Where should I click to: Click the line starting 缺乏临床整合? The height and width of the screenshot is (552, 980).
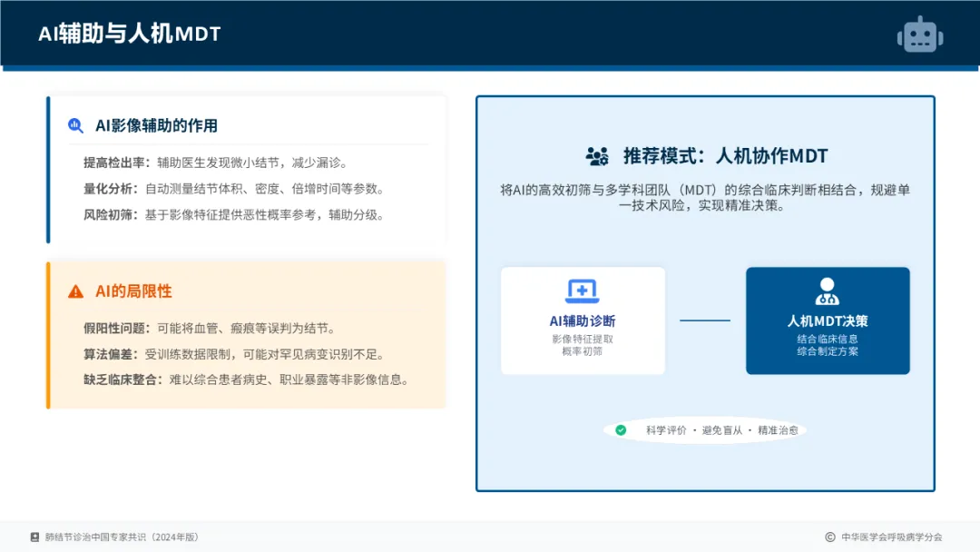(x=246, y=379)
